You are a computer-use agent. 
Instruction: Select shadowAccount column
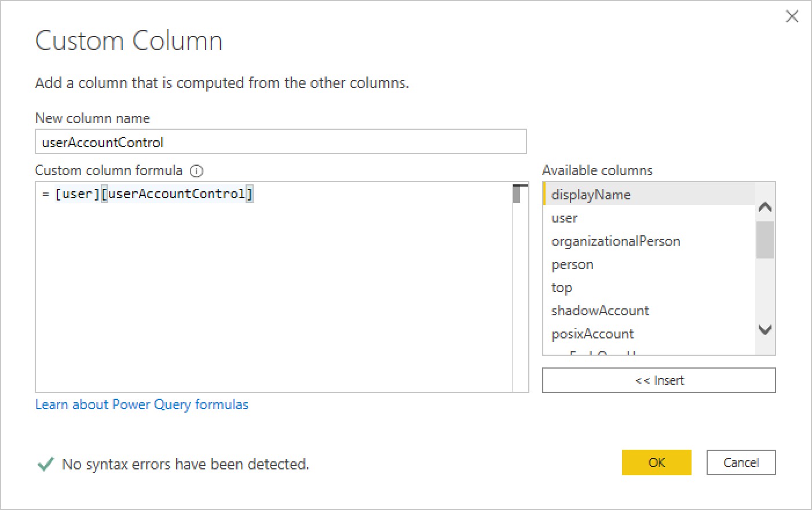pyautogui.click(x=649, y=311)
